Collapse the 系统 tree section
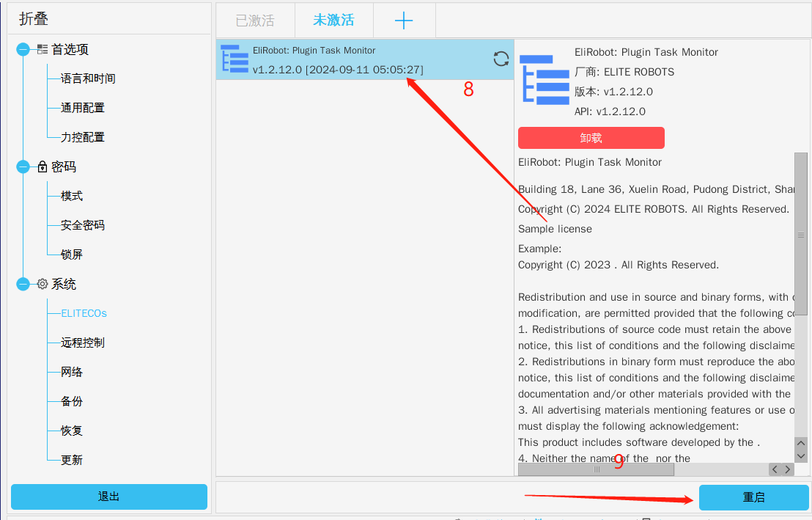 [x=23, y=285]
